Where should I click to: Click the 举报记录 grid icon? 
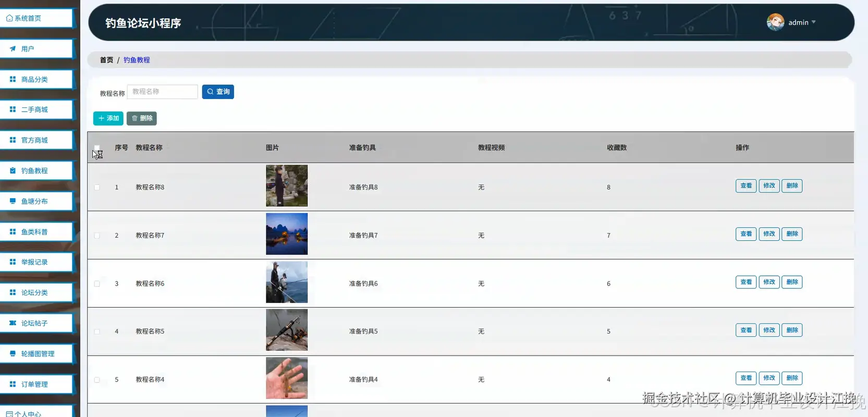(13, 262)
